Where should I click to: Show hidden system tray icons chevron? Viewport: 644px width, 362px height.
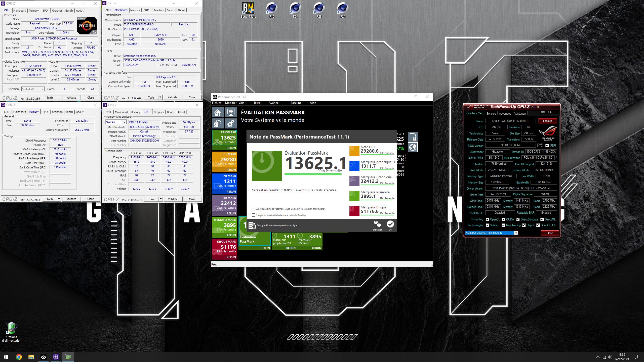click(598, 357)
